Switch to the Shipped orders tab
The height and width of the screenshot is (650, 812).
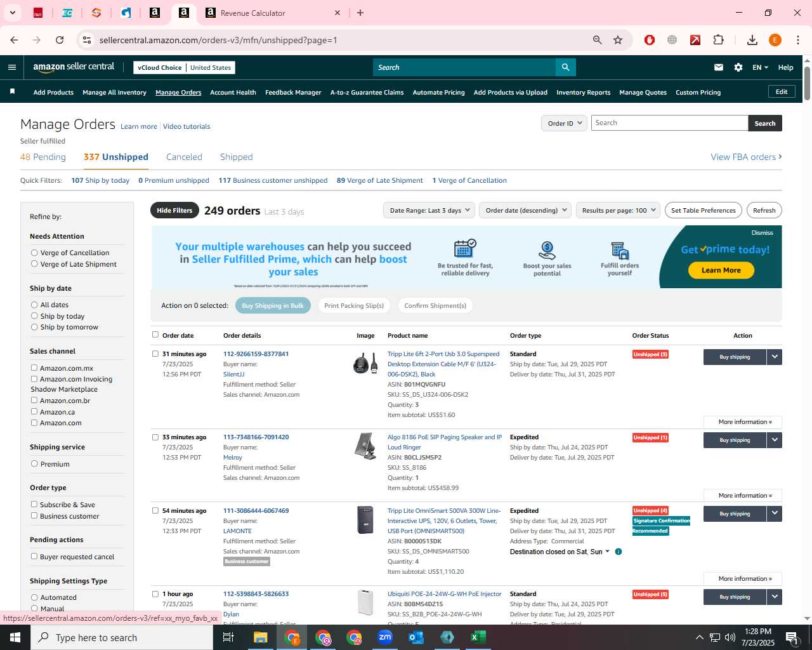[236, 157]
